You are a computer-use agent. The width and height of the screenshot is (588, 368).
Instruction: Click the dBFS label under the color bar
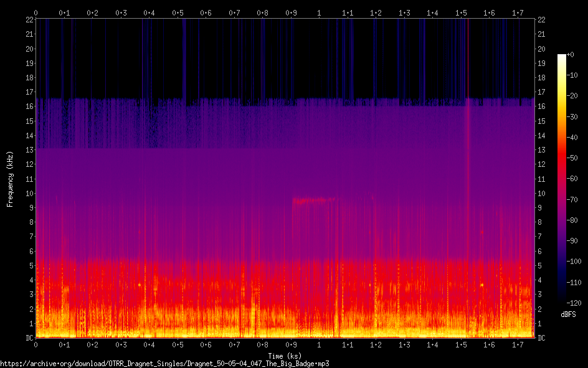[x=568, y=315]
